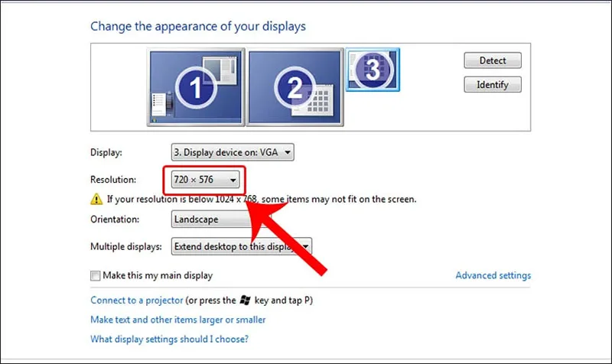The height and width of the screenshot is (364, 612).
Task: Expand the Multiple displays dropdown arrow
Action: pyautogui.click(x=305, y=246)
